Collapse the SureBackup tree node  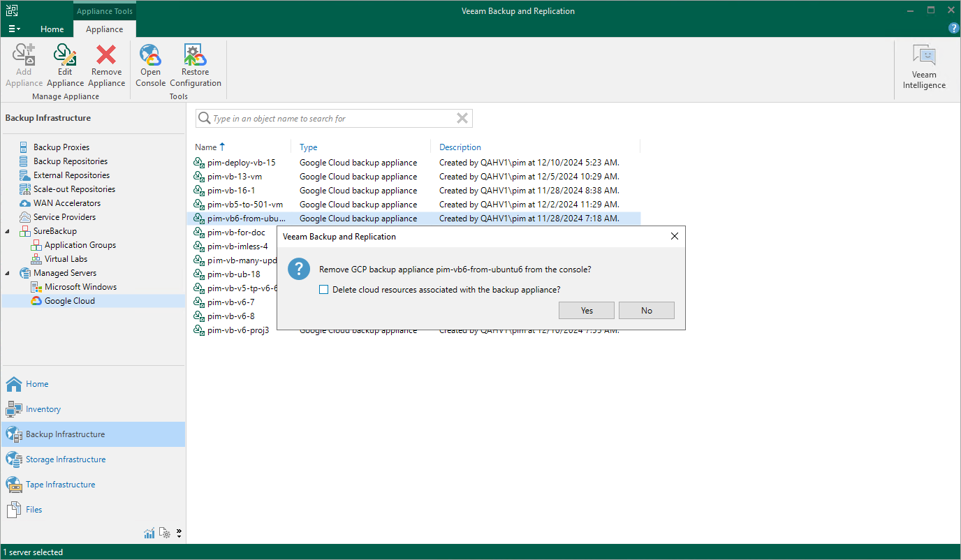[x=8, y=231]
